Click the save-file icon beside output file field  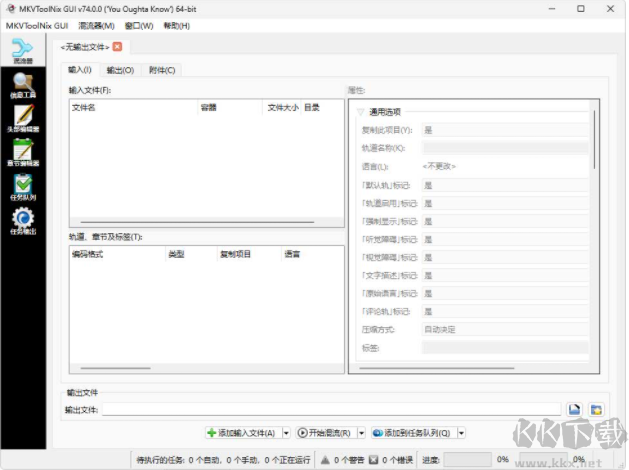click(574, 409)
